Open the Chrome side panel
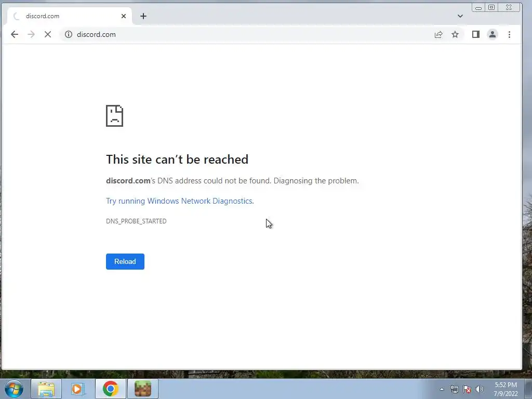The image size is (532, 399). coord(476,34)
